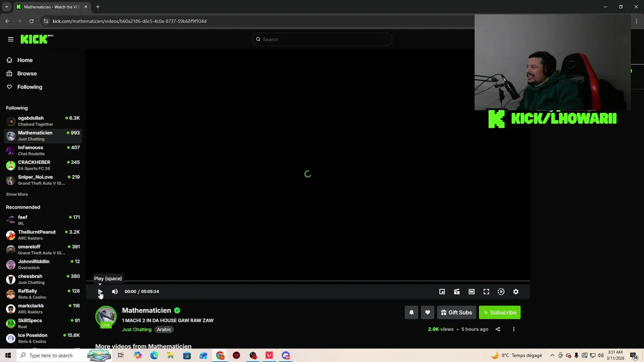Open Microsoft Store from taskbar

click(187, 355)
